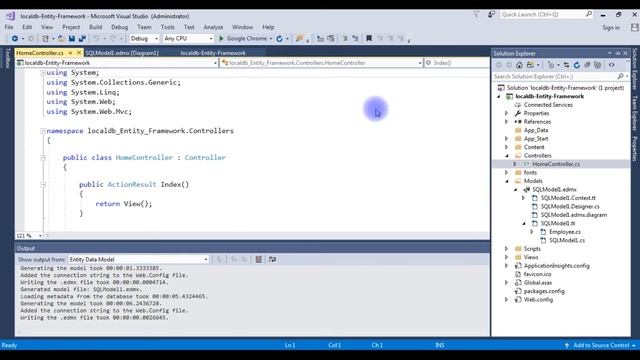The width and height of the screenshot is (640, 360).
Task: Expand the Views folder
Action: (507, 257)
